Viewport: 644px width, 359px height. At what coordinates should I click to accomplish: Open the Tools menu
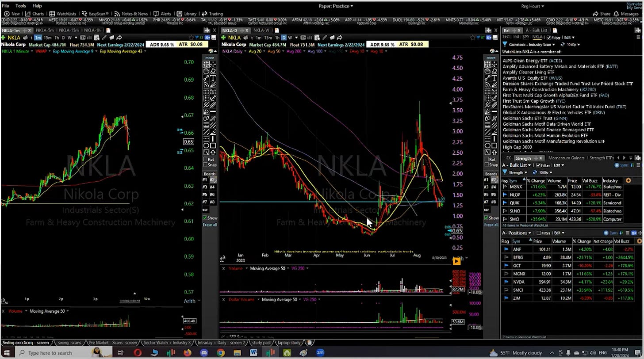pos(20,6)
